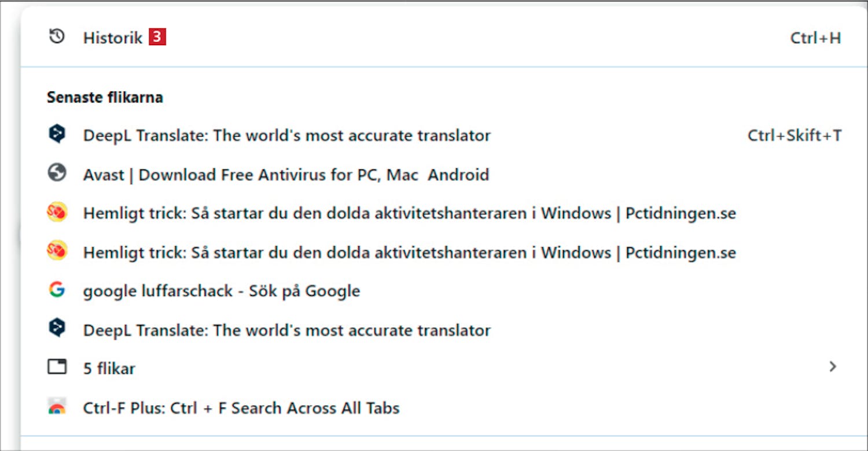Click the Google logo icon
The height and width of the screenshot is (451, 868).
coord(57,290)
